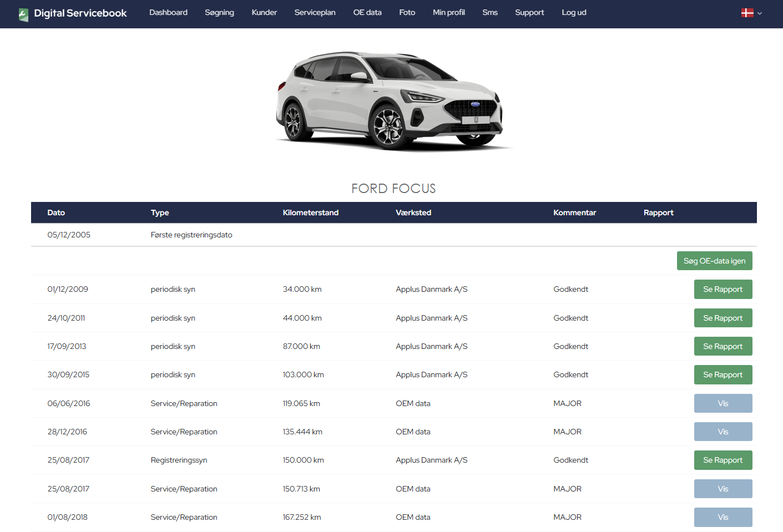Click OEM data in 06/06/2016 row
The width and height of the screenshot is (783, 532).
[413, 403]
